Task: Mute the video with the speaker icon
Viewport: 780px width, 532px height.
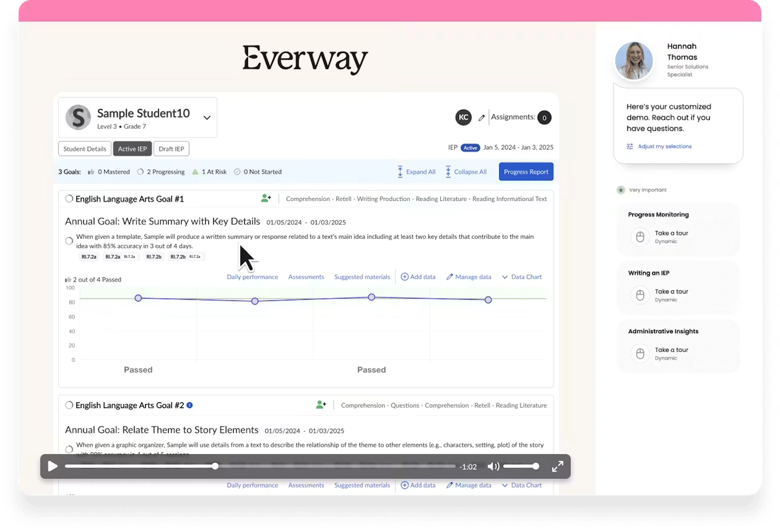Action: tap(493, 466)
